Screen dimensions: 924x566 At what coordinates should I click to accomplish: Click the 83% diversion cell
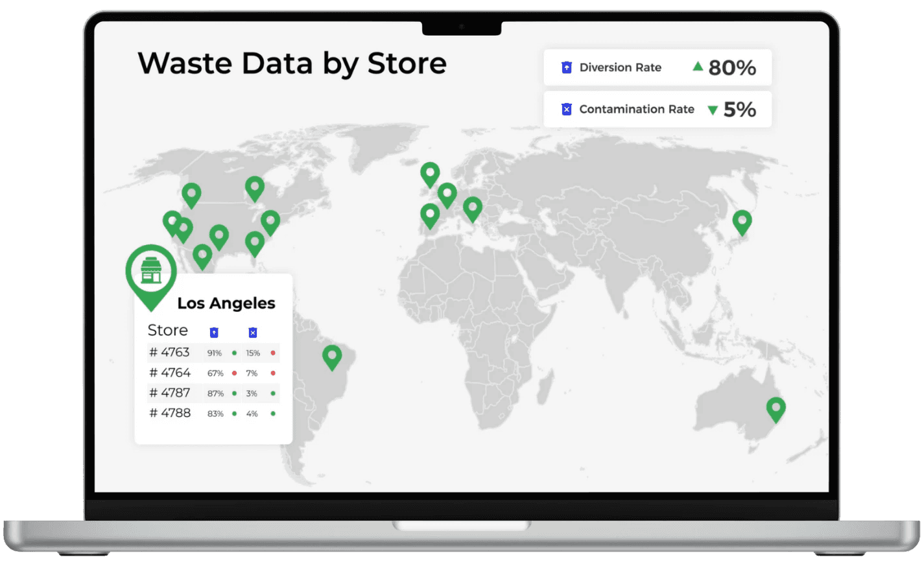pyautogui.click(x=215, y=414)
